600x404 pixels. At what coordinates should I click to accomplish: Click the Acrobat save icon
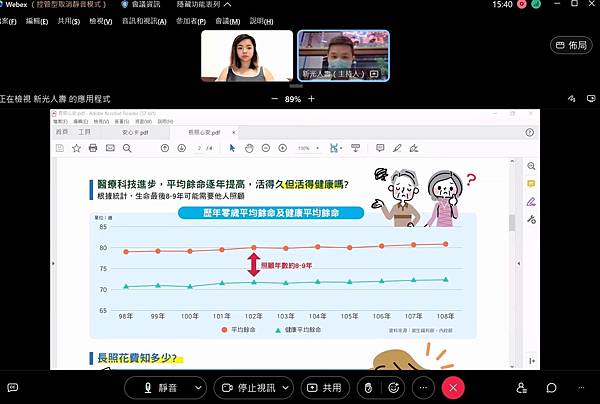(x=60, y=148)
